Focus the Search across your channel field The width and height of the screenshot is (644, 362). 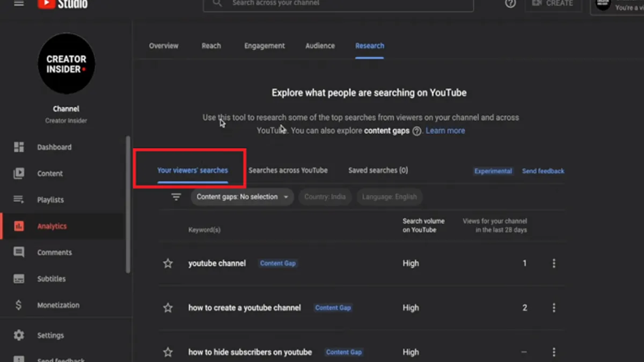338,4
